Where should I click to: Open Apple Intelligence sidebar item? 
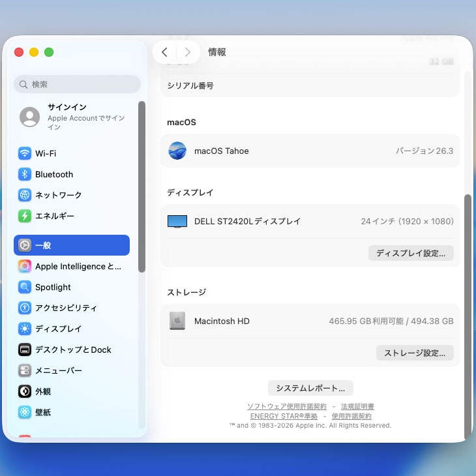point(78,266)
